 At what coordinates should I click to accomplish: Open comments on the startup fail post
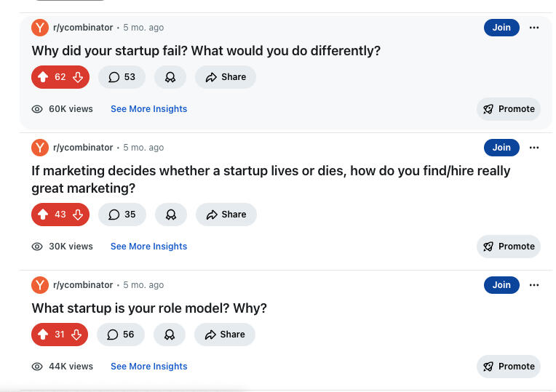tap(122, 77)
